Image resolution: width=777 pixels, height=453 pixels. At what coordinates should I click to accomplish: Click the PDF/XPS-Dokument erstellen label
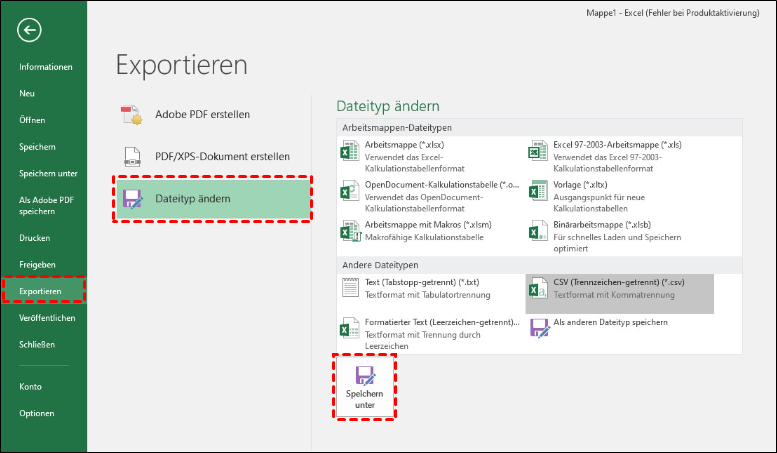click(222, 157)
